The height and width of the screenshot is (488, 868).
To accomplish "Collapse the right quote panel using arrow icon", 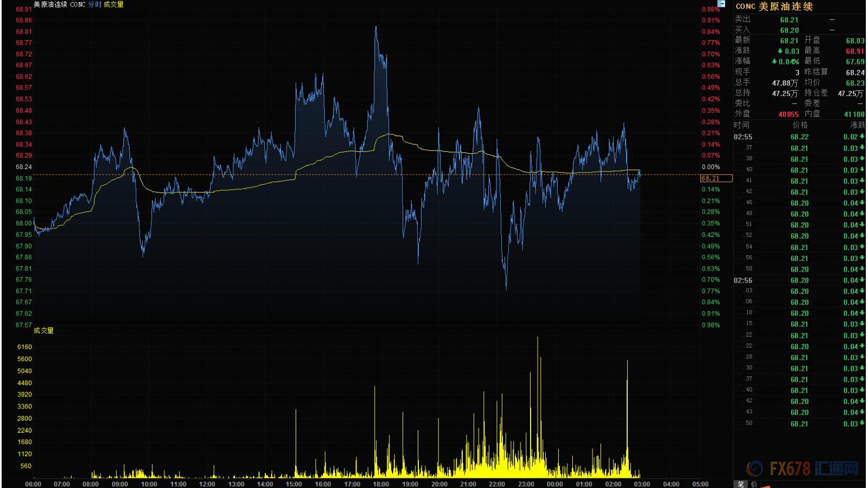I will 722,4.
